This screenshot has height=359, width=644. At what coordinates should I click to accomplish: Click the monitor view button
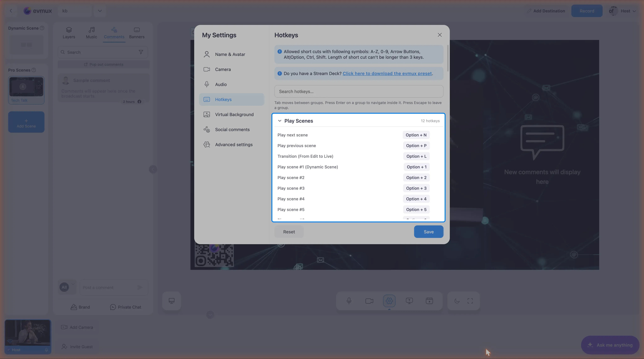tap(171, 301)
